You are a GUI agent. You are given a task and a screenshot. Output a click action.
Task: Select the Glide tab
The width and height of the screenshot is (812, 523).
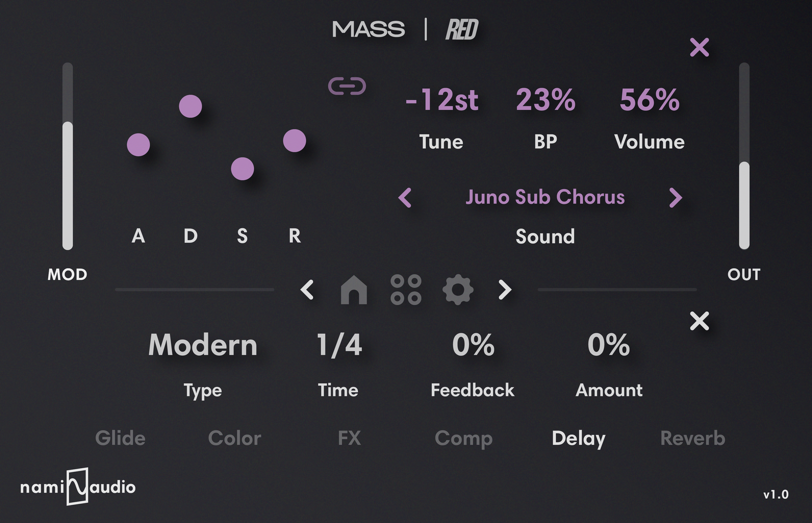121,438
